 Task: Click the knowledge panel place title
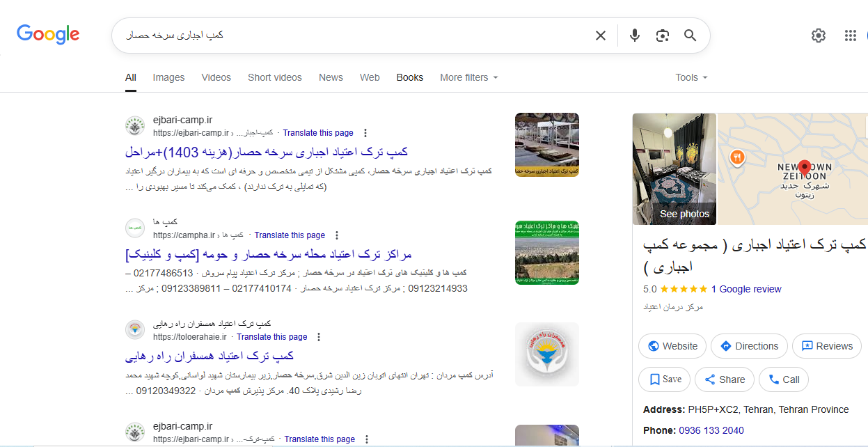(755, 256)
